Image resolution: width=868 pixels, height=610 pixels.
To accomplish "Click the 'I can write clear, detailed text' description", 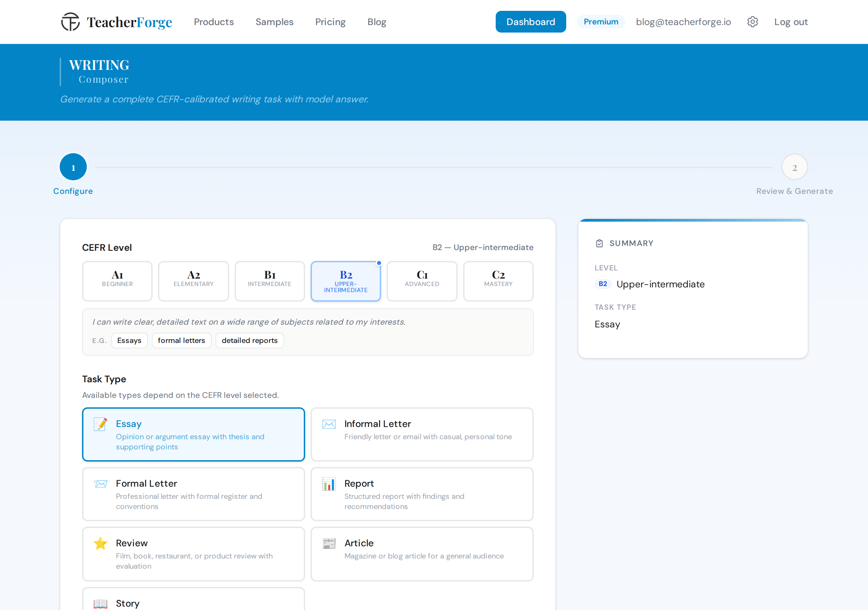I will (249, 322).
